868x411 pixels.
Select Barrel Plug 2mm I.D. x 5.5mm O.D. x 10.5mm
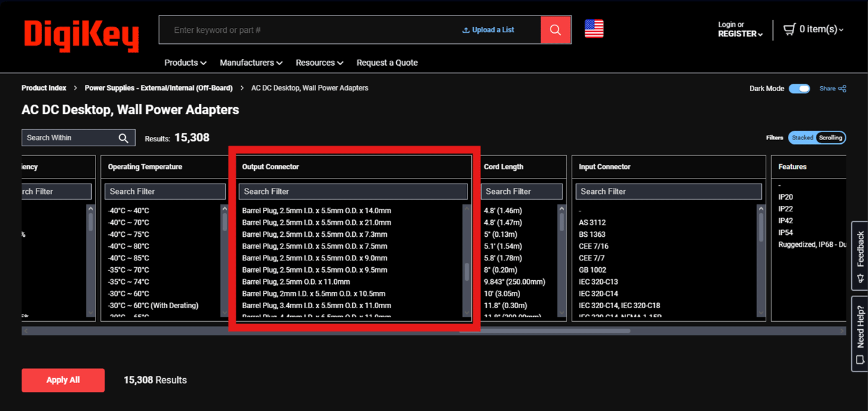pos(314,294)
